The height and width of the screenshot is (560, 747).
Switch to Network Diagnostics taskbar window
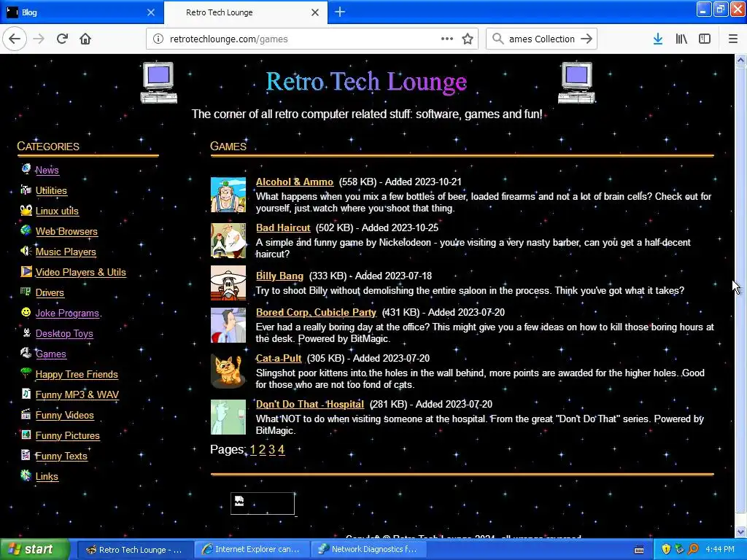point(368,549)
